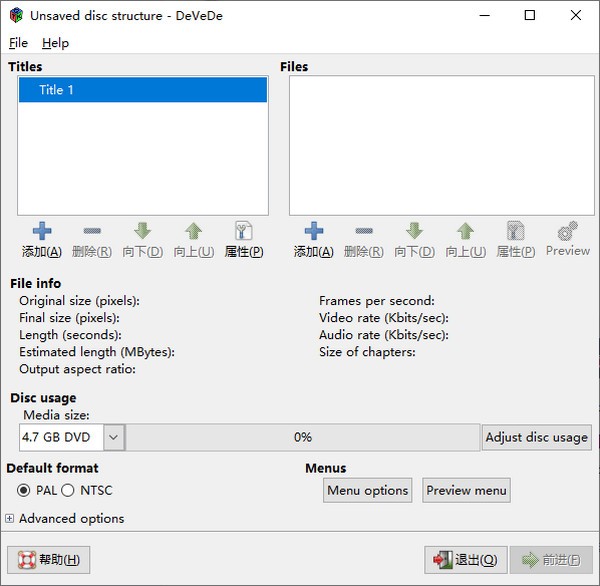The width and height of the screenshot is (600, 586).
Task: Select Title 1 in the Titles list
Action: point(142,90)
